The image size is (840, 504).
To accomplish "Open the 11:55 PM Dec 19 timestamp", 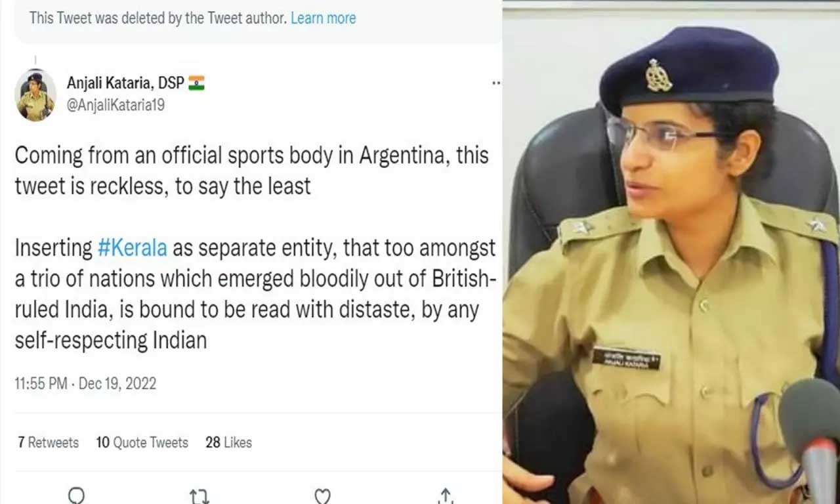I will [85, 384].
